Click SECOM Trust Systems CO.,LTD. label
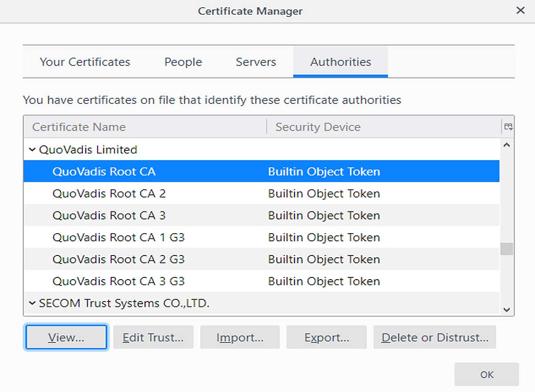 pos(124,303)
